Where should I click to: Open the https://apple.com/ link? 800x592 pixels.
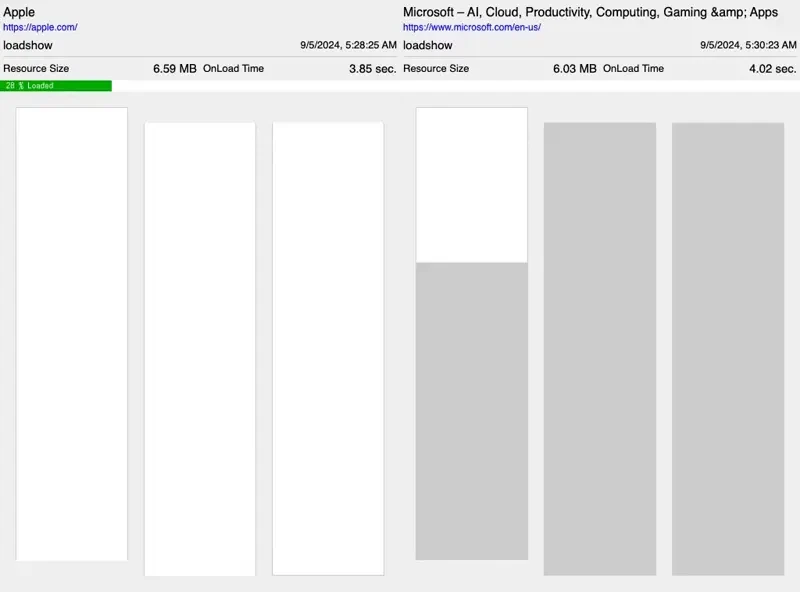click(40, 27)
